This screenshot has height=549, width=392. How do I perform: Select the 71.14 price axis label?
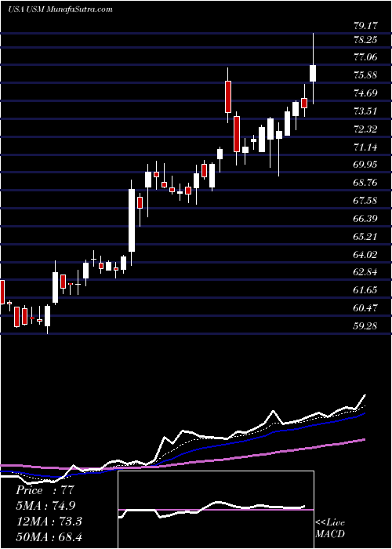[366, 147]
